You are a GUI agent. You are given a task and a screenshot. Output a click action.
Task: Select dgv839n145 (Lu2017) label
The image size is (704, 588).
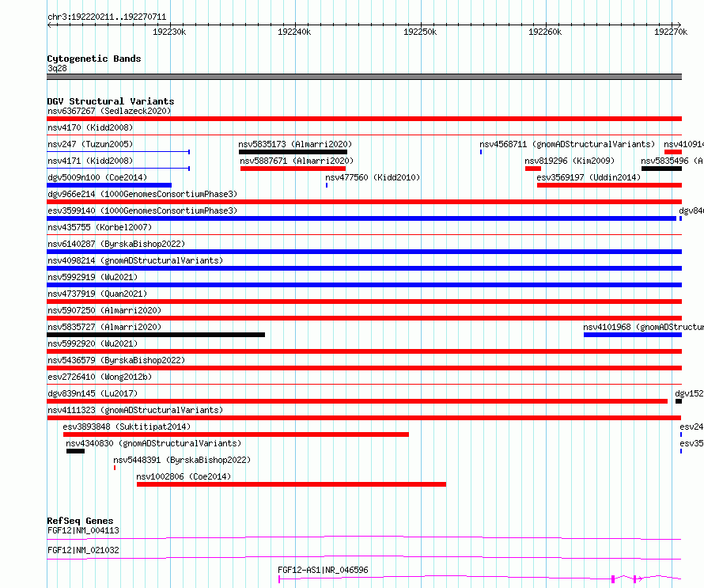pyautogui.click(x=93, y=393)
